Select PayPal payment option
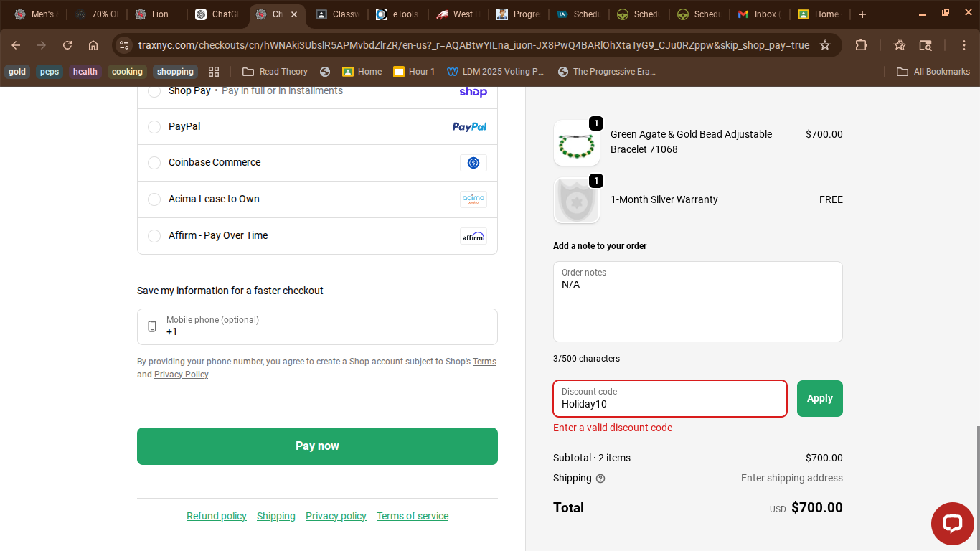The image size is (980, 551). coord(154,127)
